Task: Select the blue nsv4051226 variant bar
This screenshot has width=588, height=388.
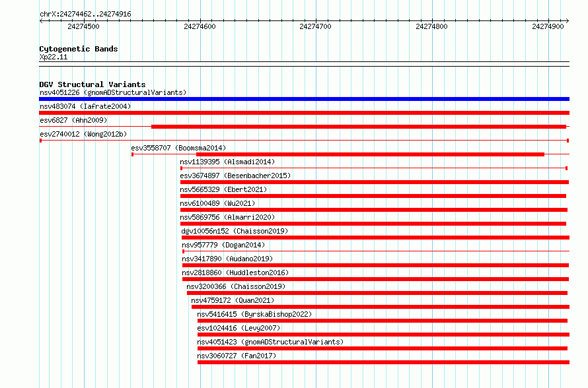Action: point(304,99)
